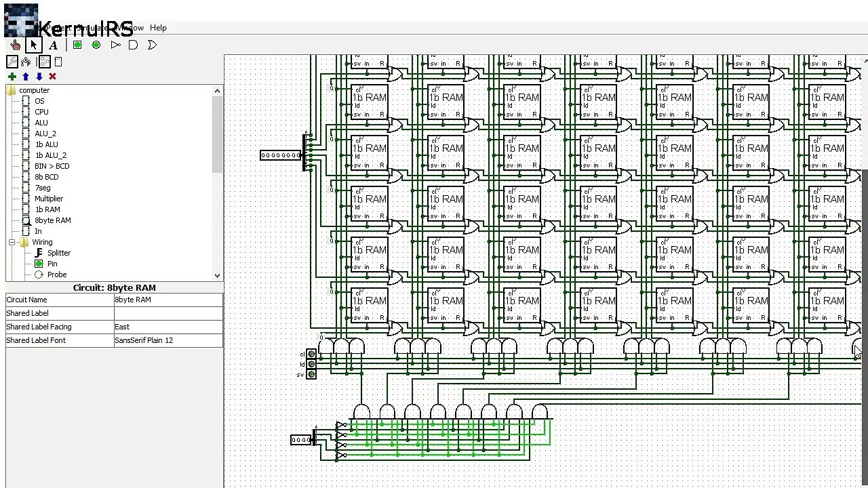Select the 1b RAM circuit

47,209
